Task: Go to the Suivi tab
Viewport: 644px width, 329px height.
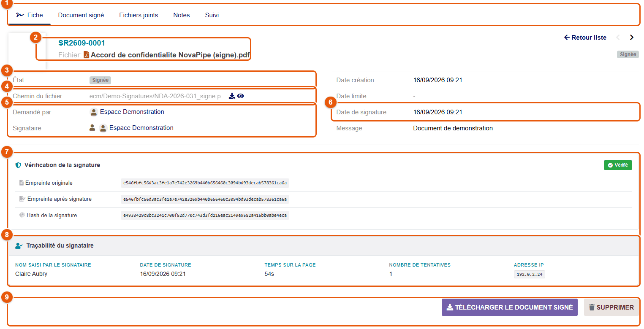Action: click(212, 15)
